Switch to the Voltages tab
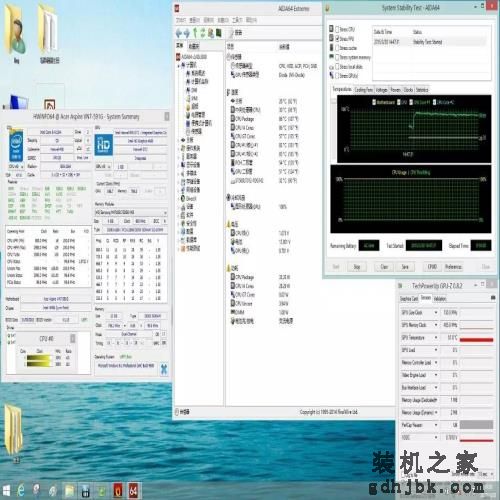 [x=381, y=90]
